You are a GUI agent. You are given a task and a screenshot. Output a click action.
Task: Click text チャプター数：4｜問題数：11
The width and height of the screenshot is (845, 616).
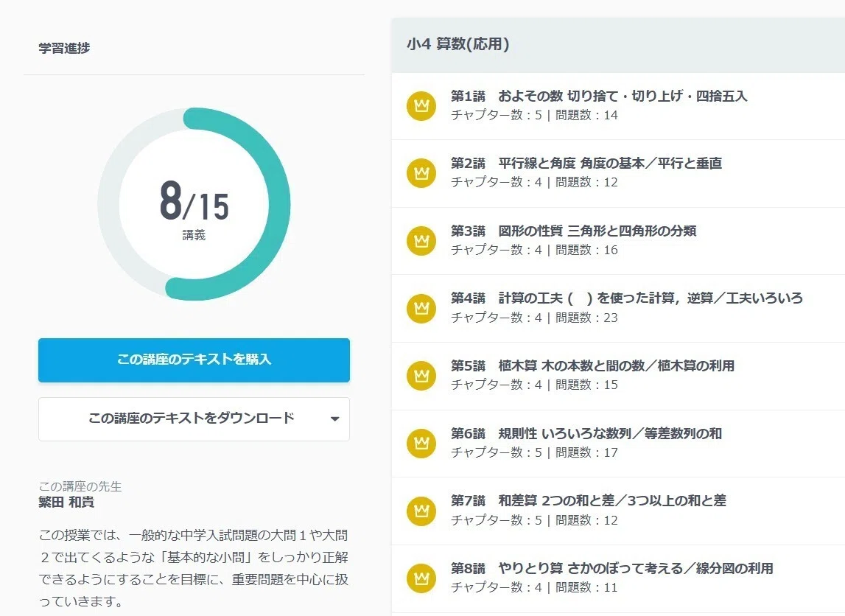(534, 587)
